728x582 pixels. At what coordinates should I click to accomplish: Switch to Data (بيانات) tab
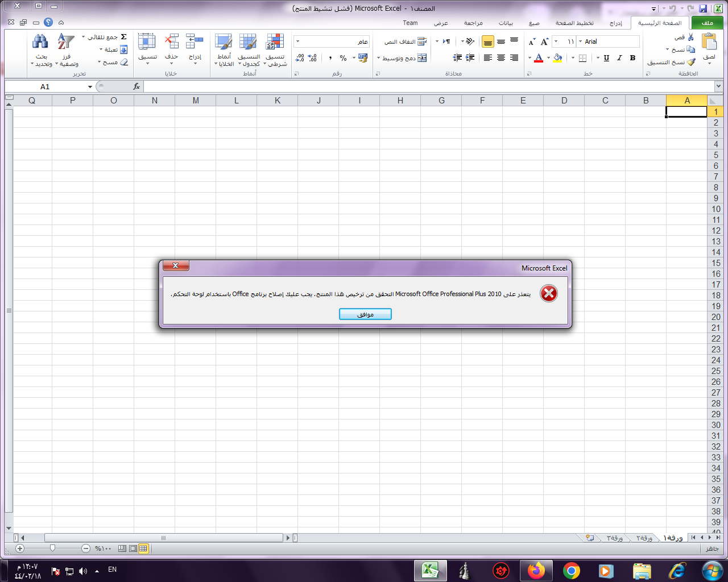pyautogui.click(x=506, y=23)
